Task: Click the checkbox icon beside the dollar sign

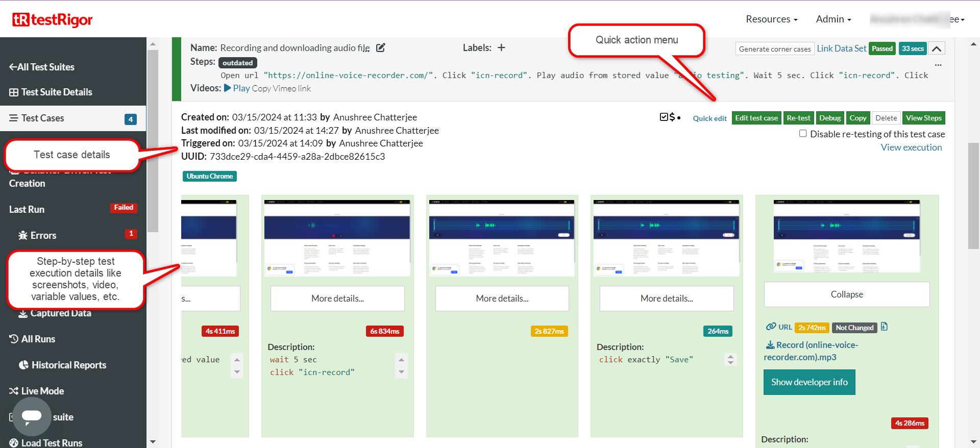Action: [664, 117]
